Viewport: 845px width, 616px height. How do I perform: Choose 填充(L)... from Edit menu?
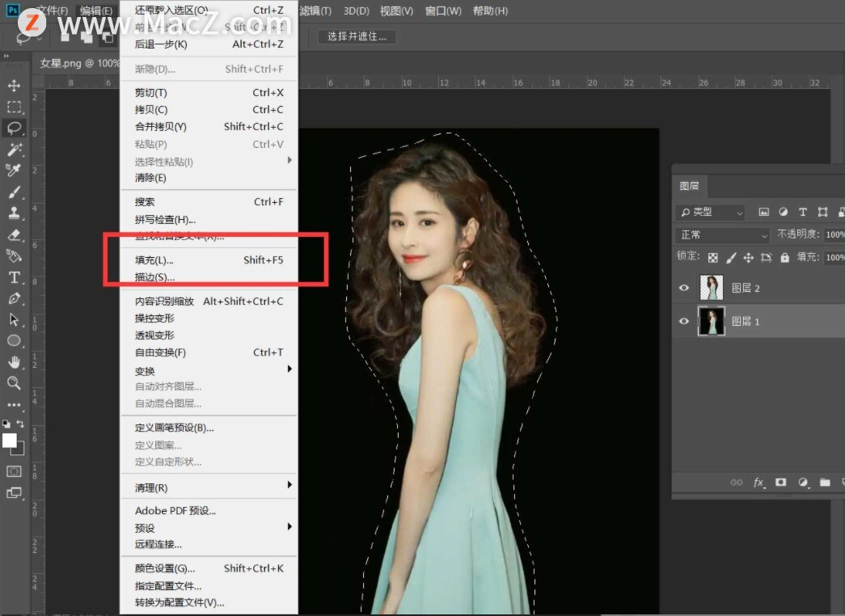click(209, 259)
